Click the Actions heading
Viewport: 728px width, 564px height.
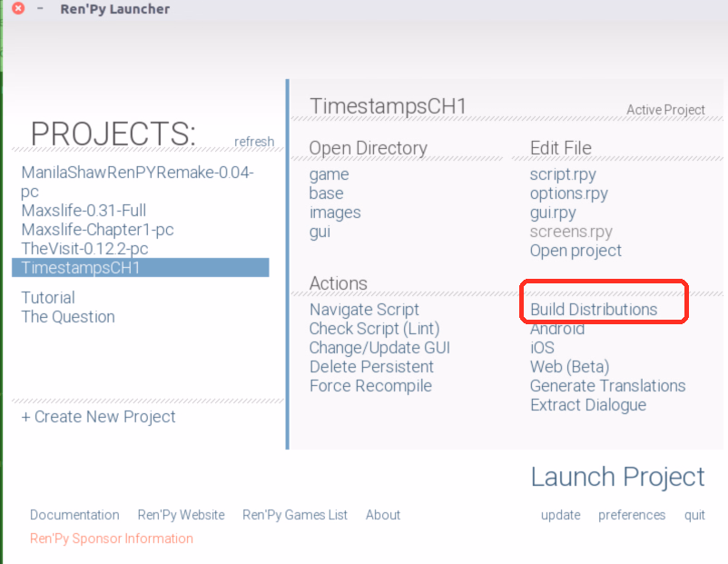pyautogui.click(x=339, y=283)
